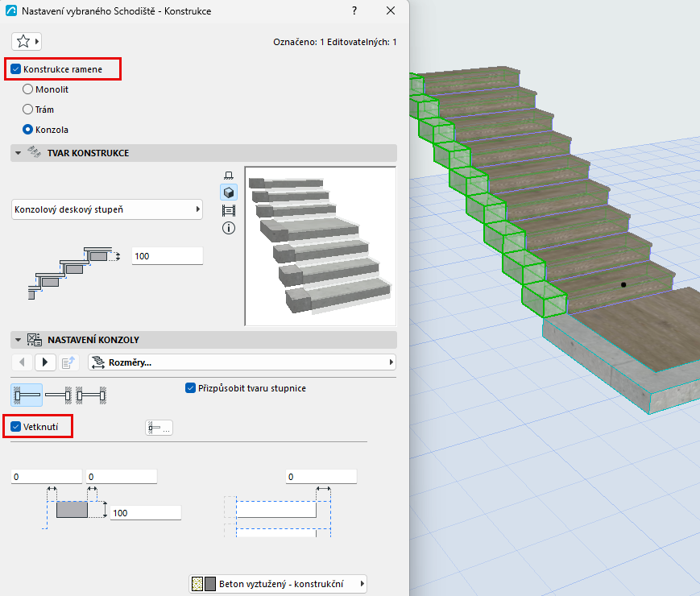This screenshot has height=596, width=700.
Task: Edit the right end offset field
Action: (321, 476)
